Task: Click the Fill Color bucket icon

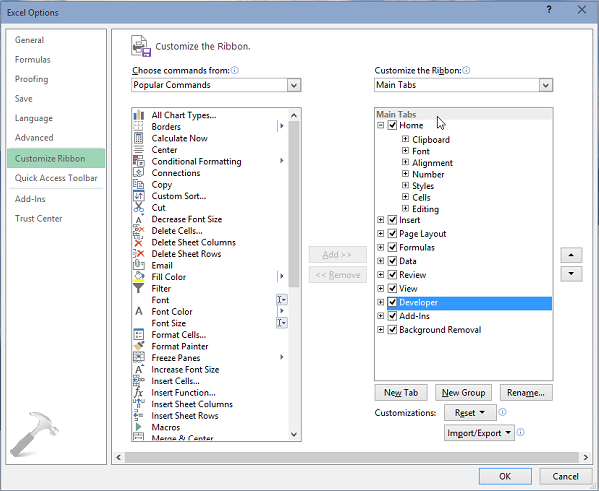Action: (x=139, y=277)
